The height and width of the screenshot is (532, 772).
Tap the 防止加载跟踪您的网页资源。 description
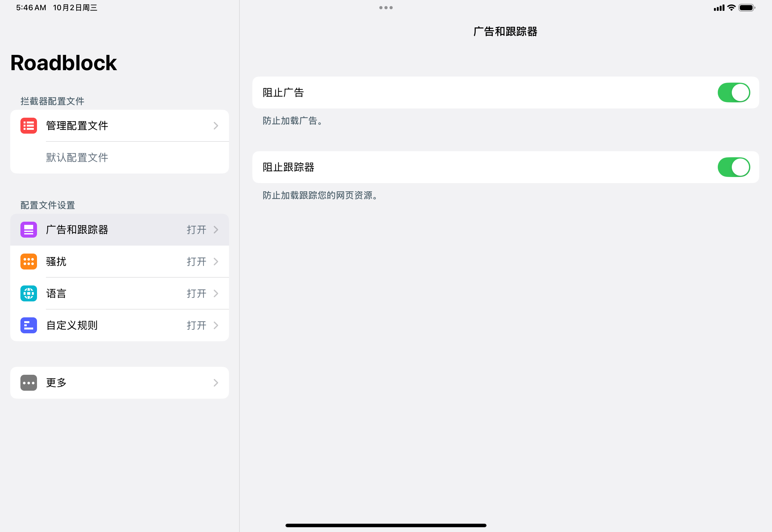[320, 195]
